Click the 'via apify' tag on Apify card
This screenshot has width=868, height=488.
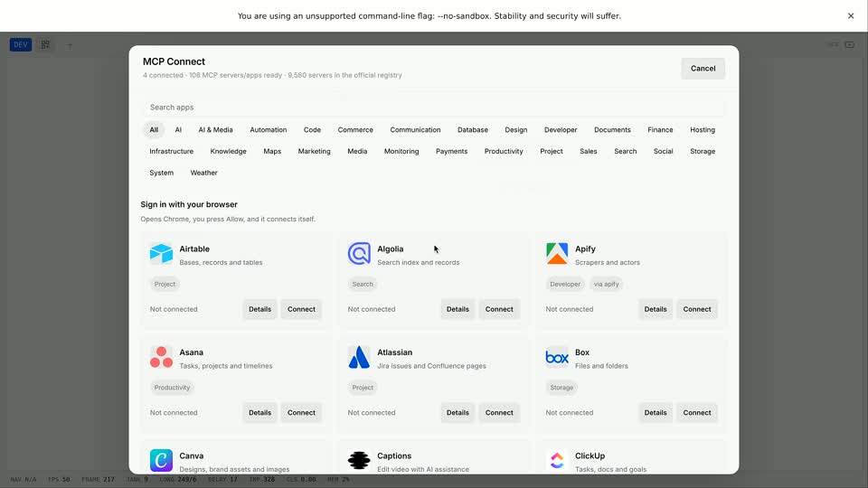[x=606, y=285]
